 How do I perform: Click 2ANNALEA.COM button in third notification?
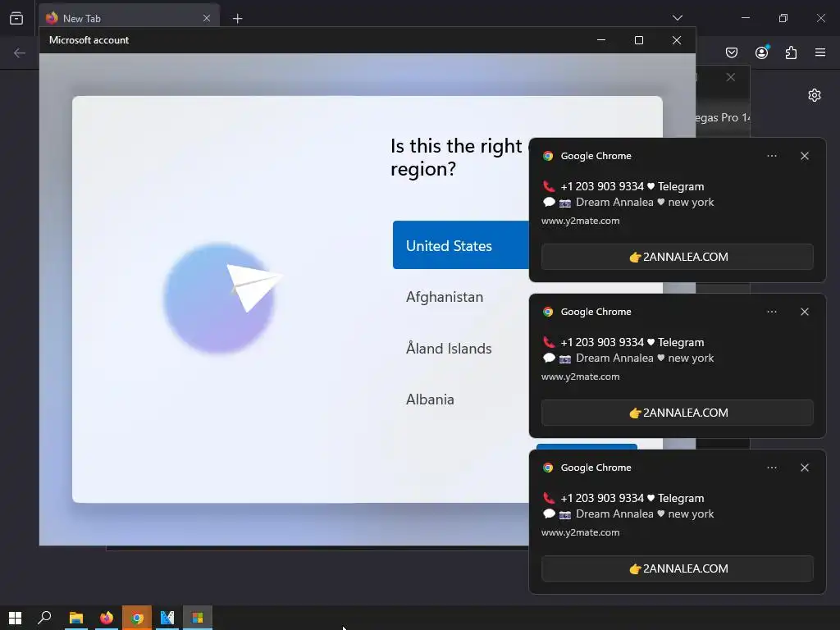point(677,569)
